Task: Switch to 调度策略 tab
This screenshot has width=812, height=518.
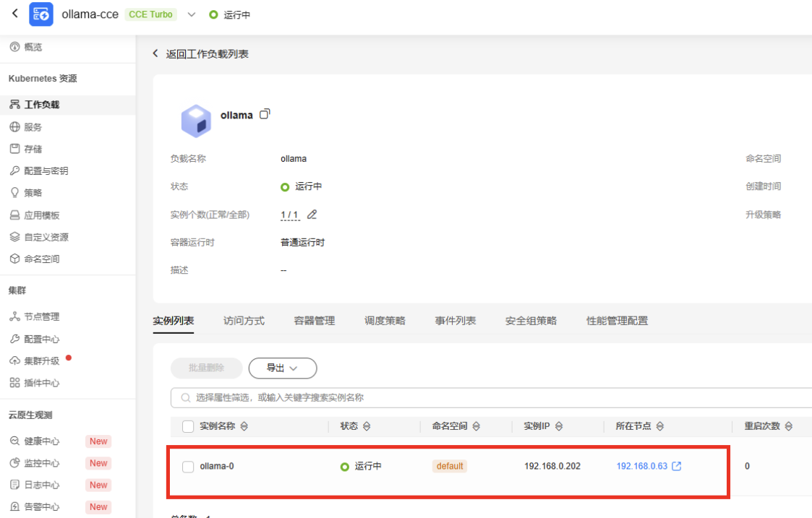Action: coord(385,321)
